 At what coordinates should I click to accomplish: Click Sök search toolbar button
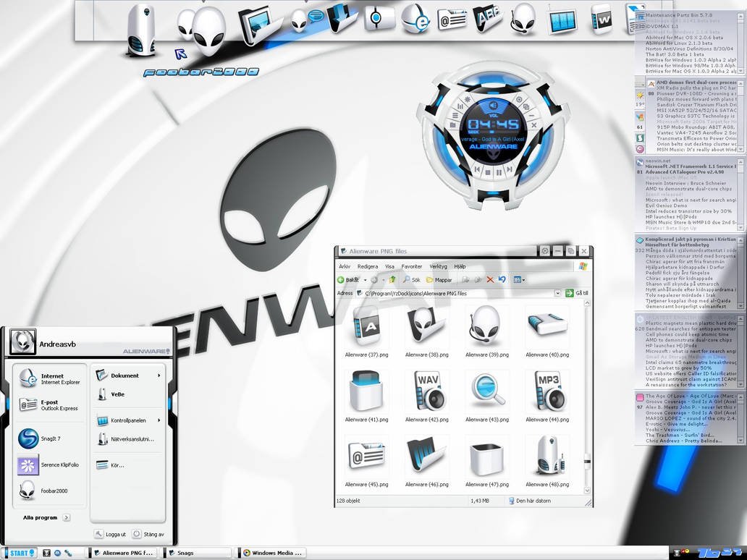[x=412, y=280]
